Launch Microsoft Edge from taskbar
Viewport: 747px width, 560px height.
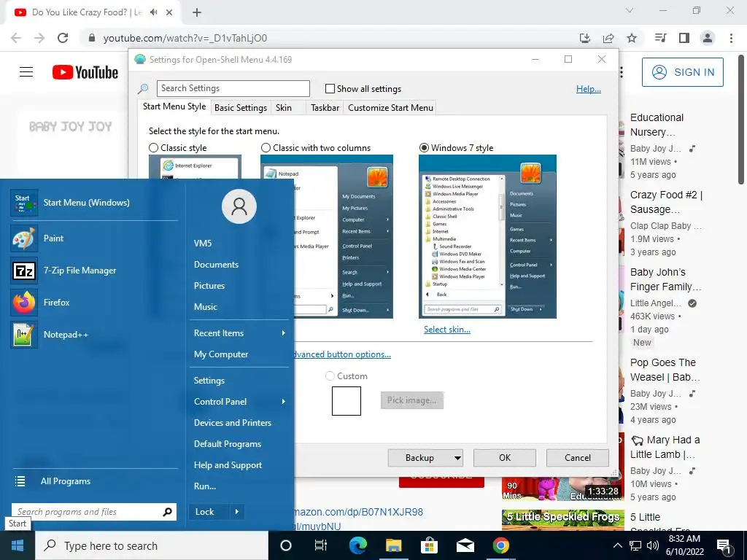pyautogui.click(x=358, y=545)
